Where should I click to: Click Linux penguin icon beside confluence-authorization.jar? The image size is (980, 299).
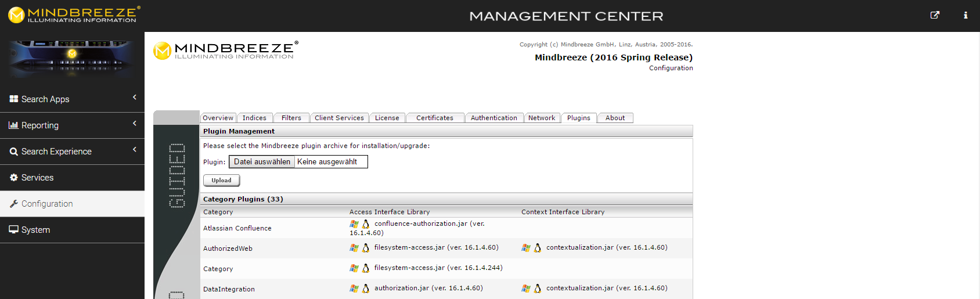pos(366,224)
